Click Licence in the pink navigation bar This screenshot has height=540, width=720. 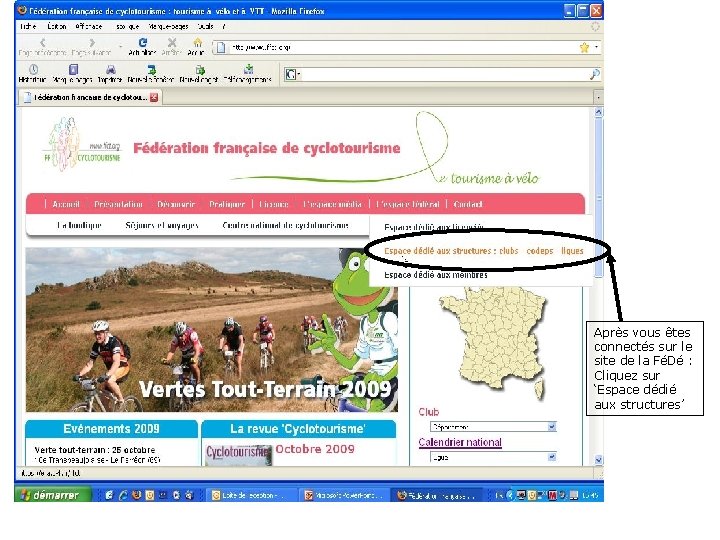coord(274,204)
